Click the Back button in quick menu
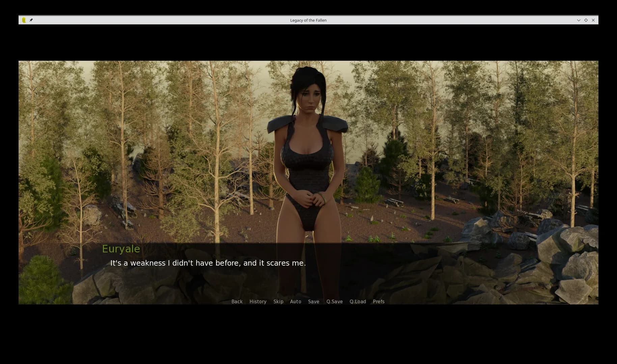The height and width of the screenshot is (364, 617). point(237,302)
